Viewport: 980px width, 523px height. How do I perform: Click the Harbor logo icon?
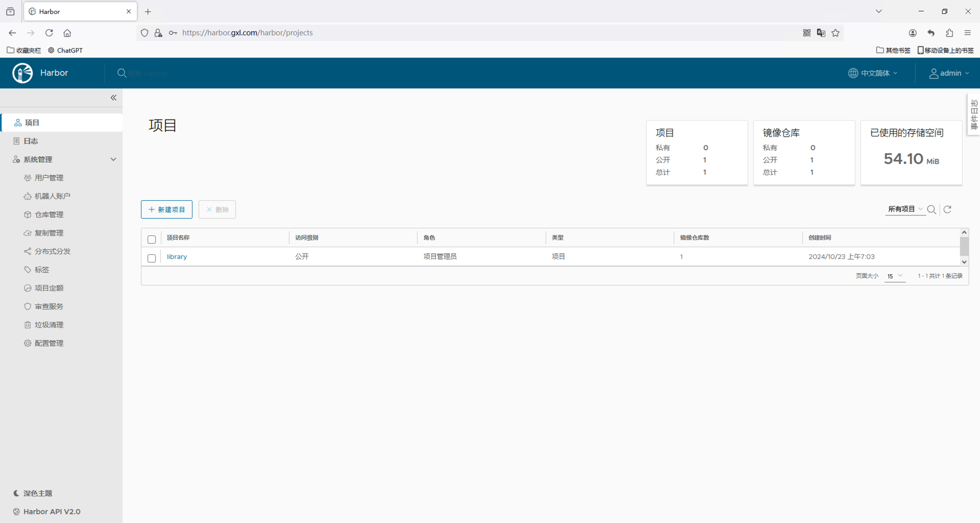click(22, 73)
